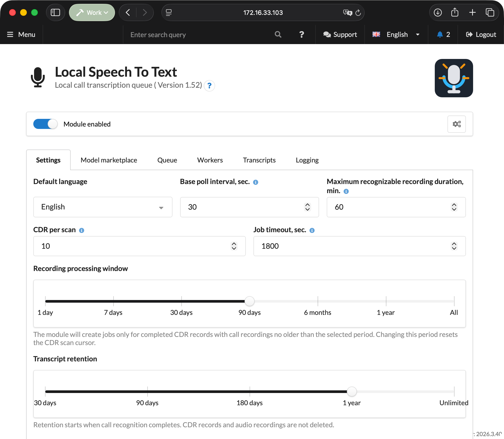Open the notifications bell icon
The image size is (504, 439).
click(440, 34)
